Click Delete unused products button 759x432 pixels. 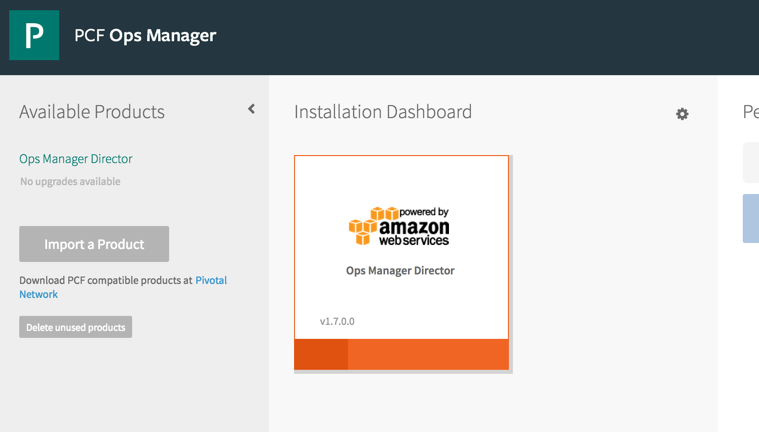tap(76, 327)
